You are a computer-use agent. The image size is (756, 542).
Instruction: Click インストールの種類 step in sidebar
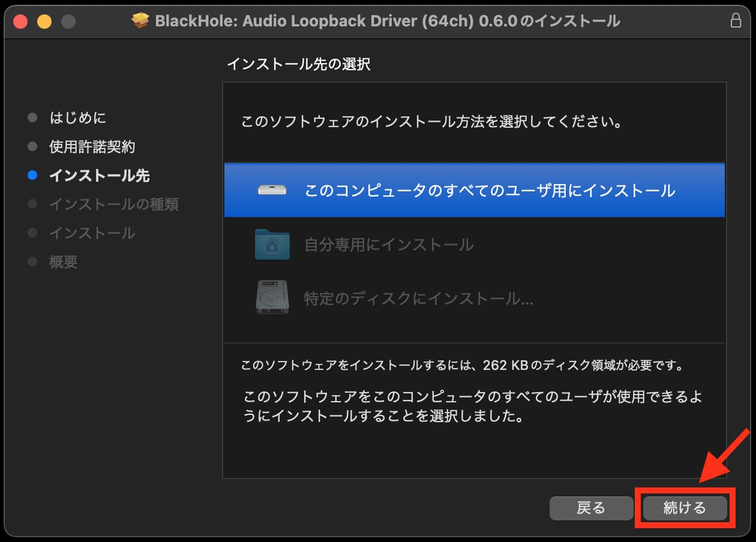[114, 204]
